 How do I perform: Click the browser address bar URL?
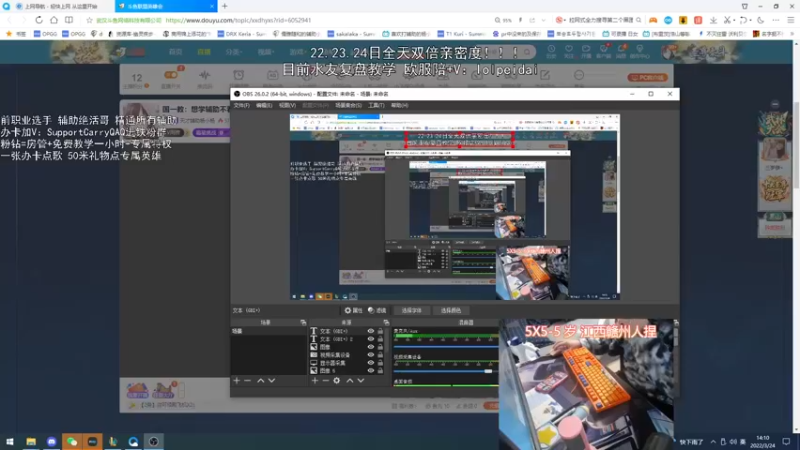tap(238, 20)
